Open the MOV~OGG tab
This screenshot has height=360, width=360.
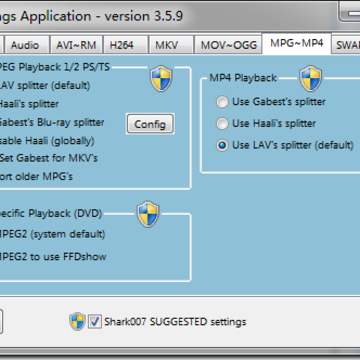pos(229,45)
